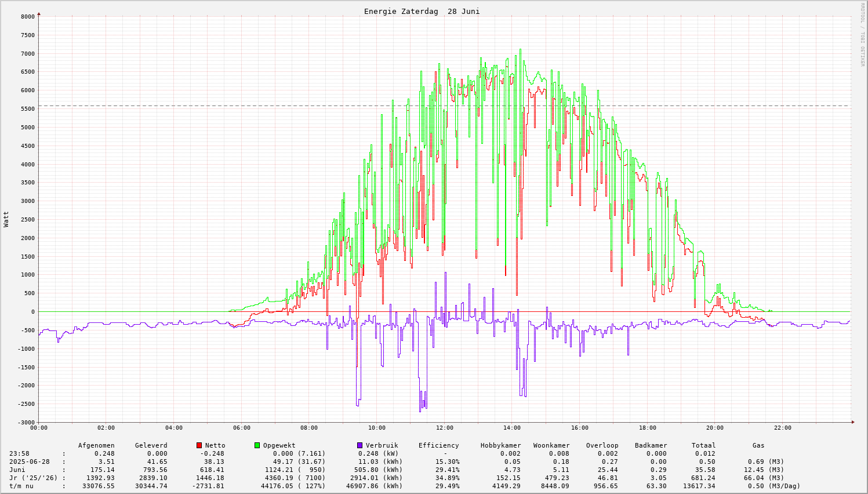
Task: Click the red arrow atop the y-axis
Action: [39, 13]
